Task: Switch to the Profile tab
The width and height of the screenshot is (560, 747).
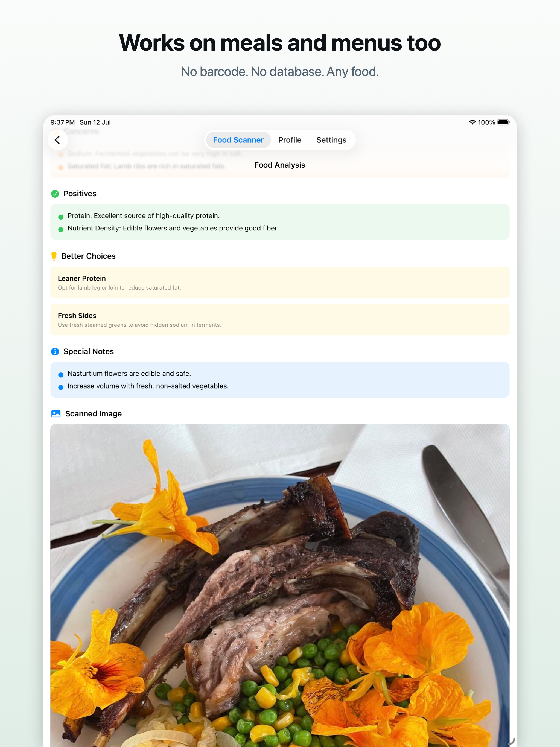Action: click(x=290, y=140)
